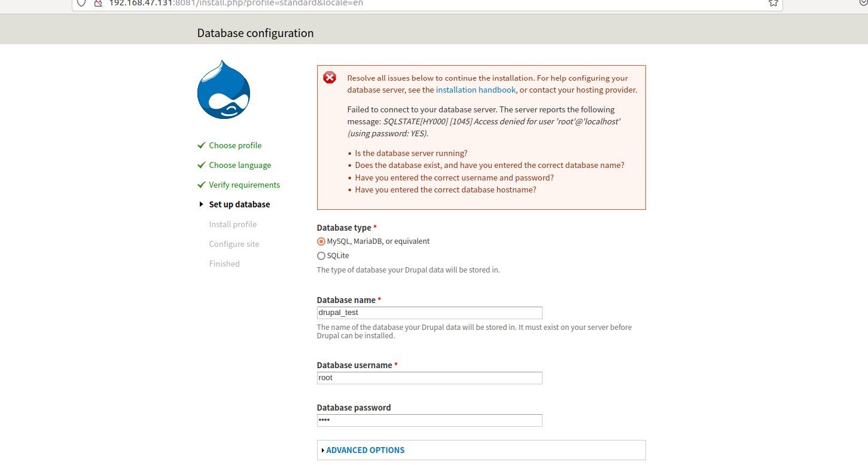Expand the Advanced Options section
Image resolution: width=868 pixels, height=465 pixels.
(365, 450)
